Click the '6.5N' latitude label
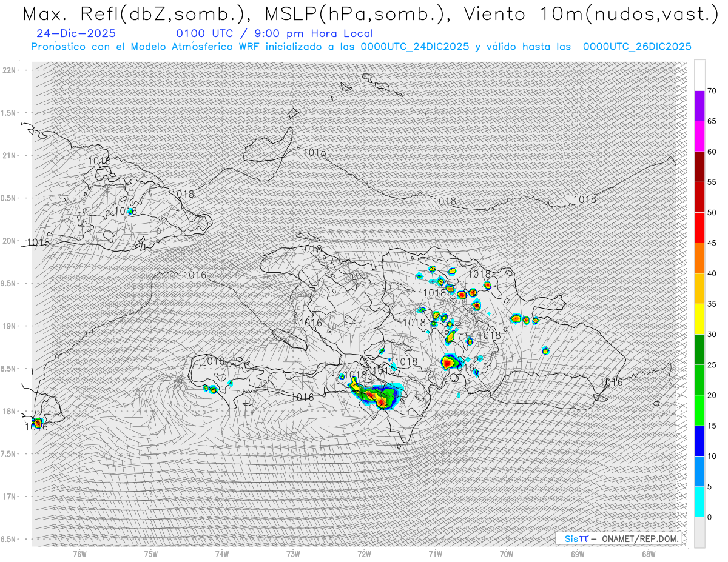Image resolution: width=728 pixels, height=562 pixels. (x=9, y=539)
